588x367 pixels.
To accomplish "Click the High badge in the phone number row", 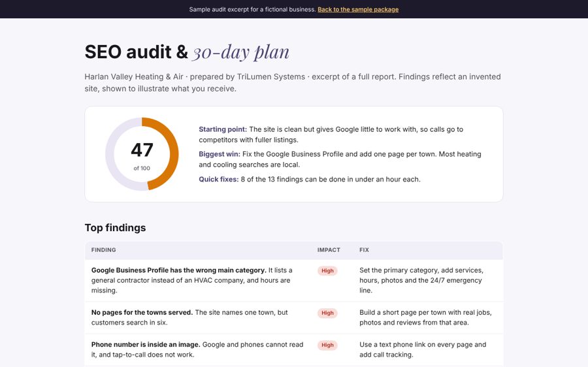I will click(327, 345).
